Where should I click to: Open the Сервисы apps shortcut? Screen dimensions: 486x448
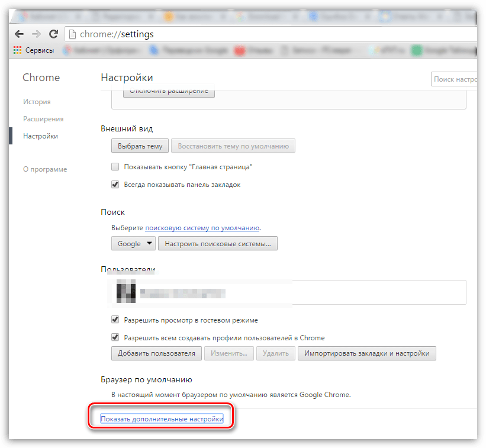34,50
